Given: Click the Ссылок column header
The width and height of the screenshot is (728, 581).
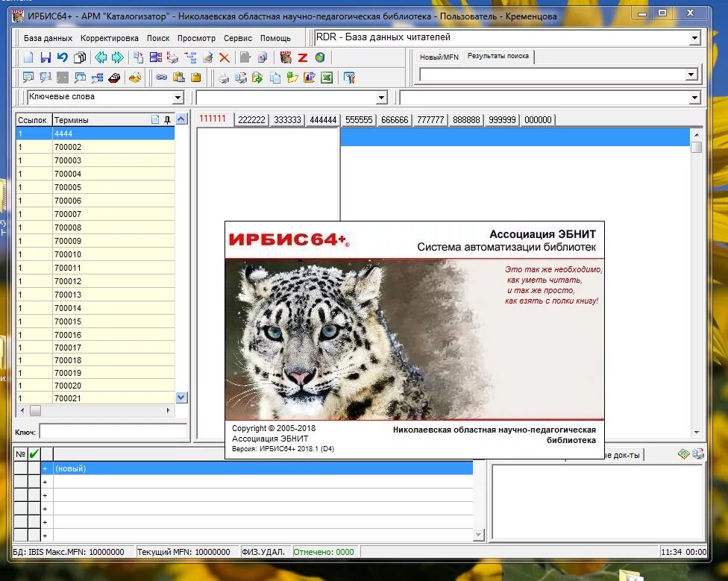Looking at the screenshot, I should click(33, 120).
